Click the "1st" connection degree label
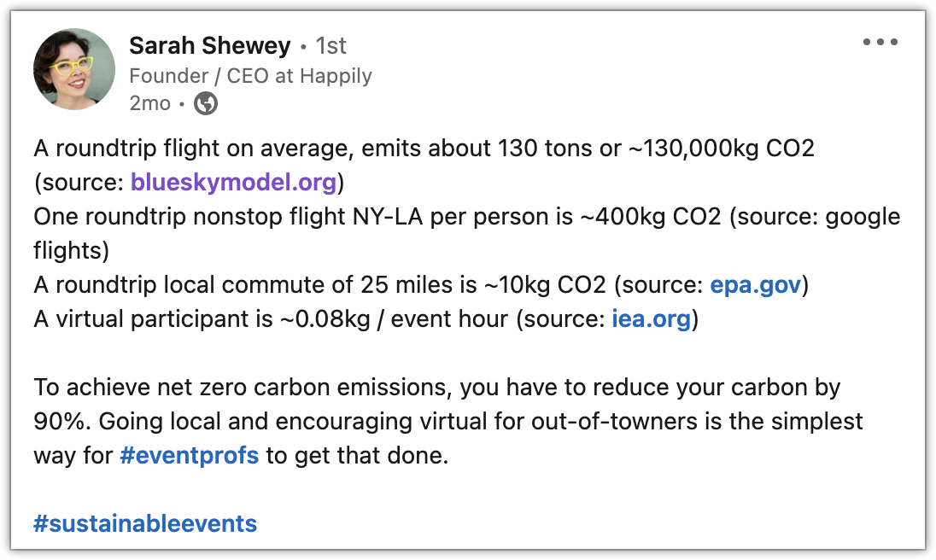This screenshot has height=560, width=936. (x=331, y=45)
